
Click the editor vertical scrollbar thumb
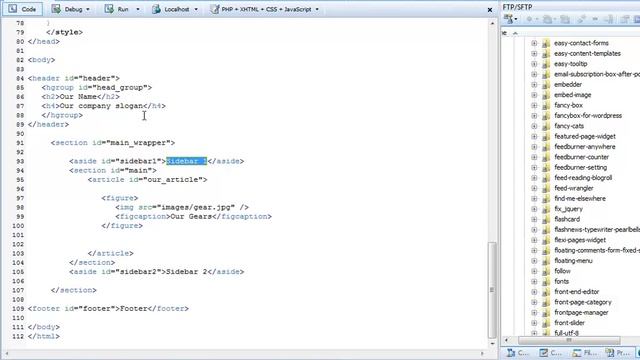pos(492,290)
